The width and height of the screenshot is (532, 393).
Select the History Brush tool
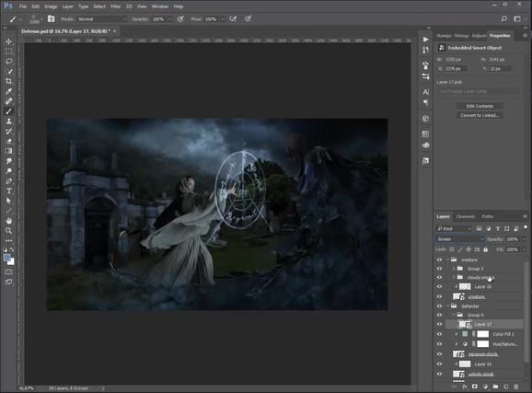point(9,131)
